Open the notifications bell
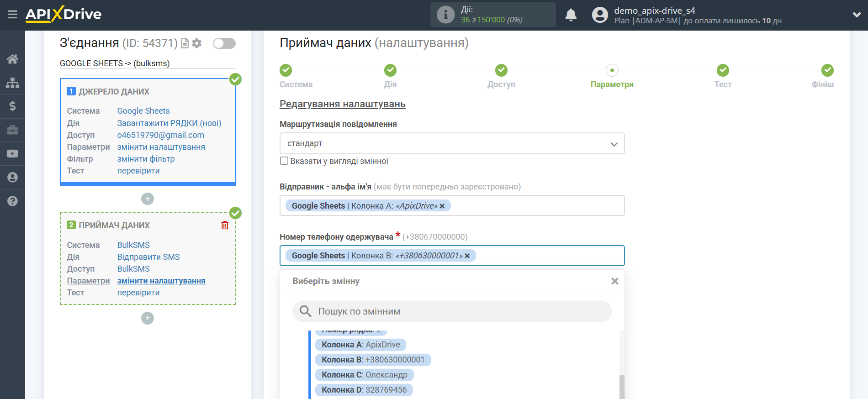The width and height of the screenshot is (868, 399). point(571,15)
